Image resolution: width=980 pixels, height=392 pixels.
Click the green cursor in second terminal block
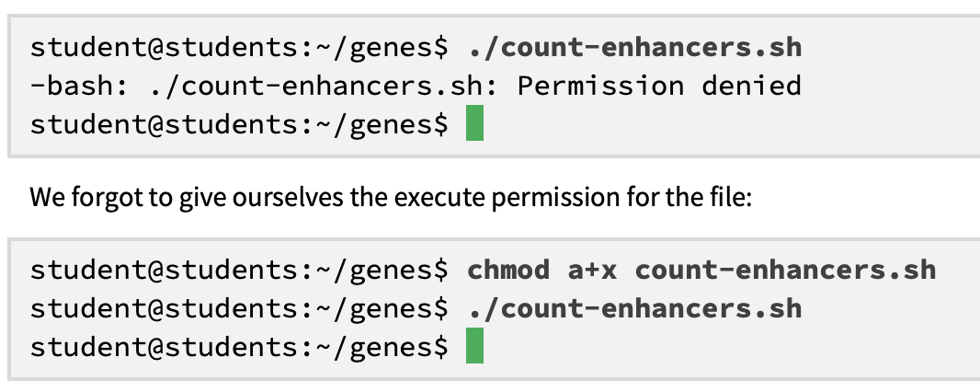pos(474,345)
